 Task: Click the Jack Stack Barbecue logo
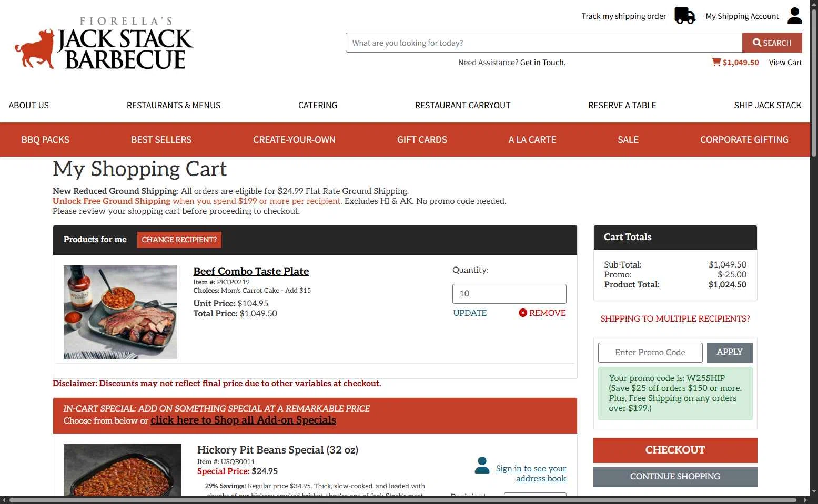[104, 44]
